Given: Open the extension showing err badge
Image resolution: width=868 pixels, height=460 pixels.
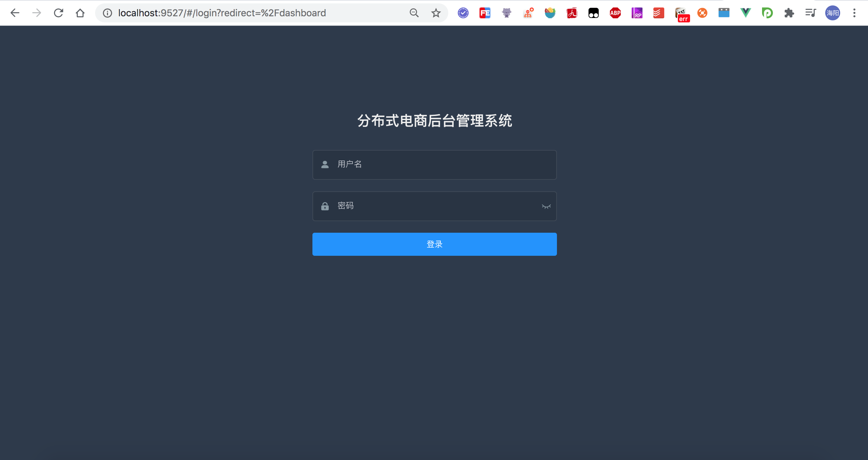Looking at the screenshot, I should click(x=682, y=15).
